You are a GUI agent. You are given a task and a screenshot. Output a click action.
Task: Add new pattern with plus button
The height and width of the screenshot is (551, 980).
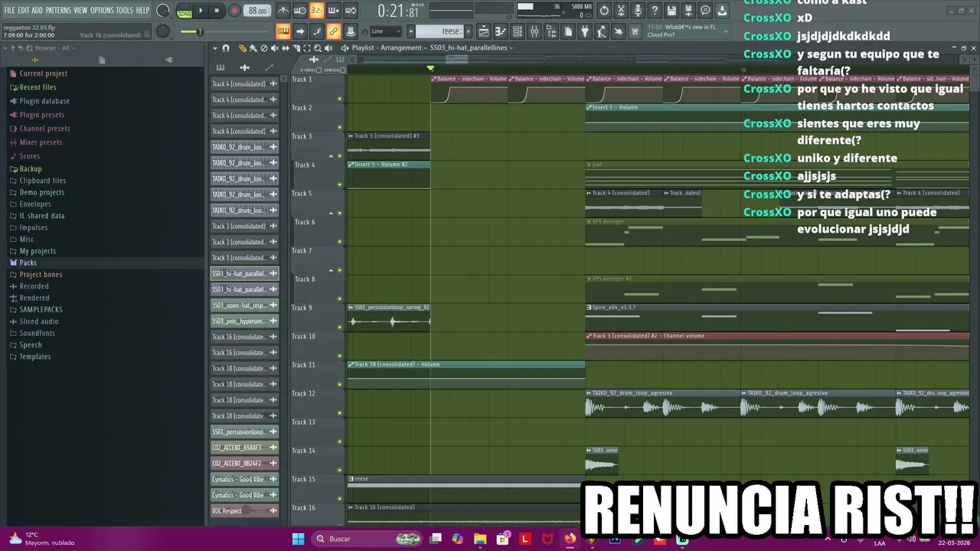click(468, 31)
